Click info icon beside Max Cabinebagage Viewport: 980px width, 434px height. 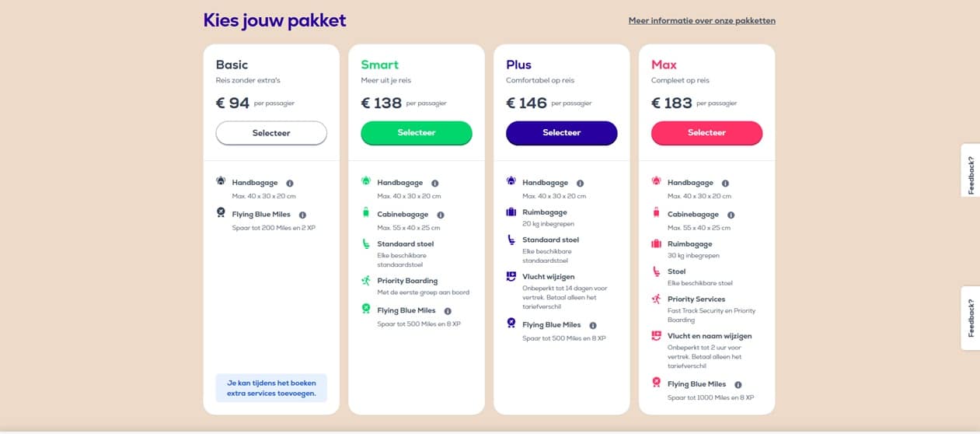[x=731, y=215]
